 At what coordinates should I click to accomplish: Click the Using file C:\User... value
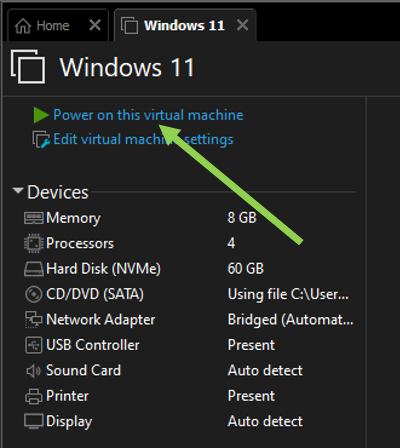[x=288, y=294]
